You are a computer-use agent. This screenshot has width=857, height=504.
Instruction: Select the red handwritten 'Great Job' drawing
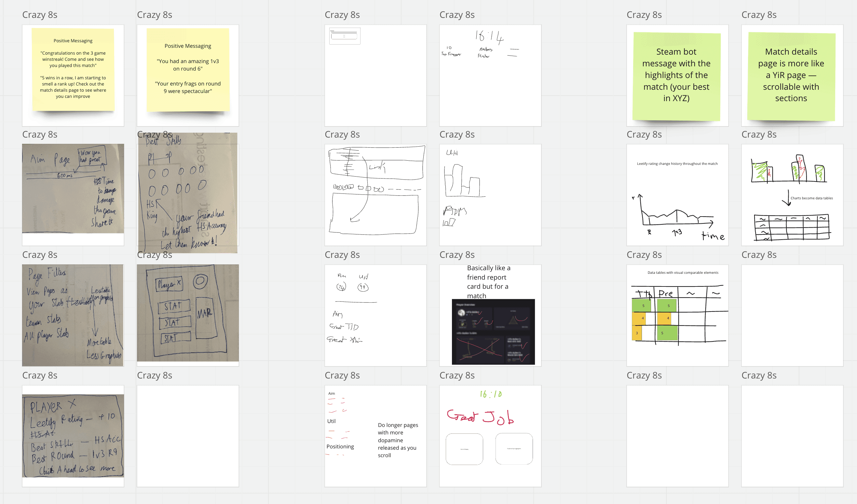pyautogui.click(x=480, y=417)
